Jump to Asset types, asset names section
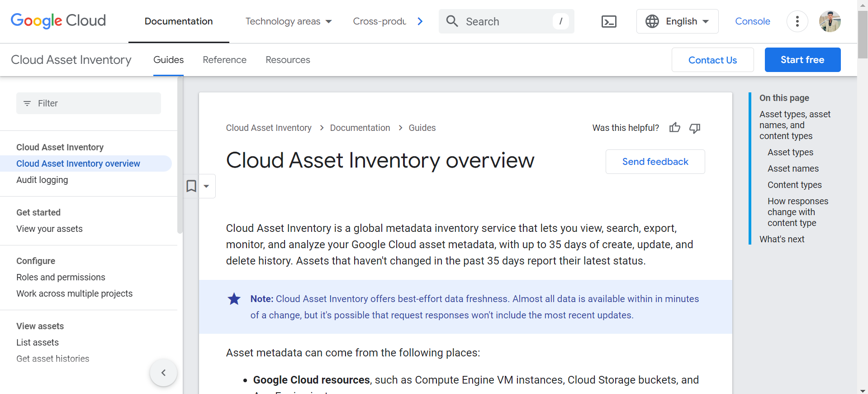 (795, 125)
